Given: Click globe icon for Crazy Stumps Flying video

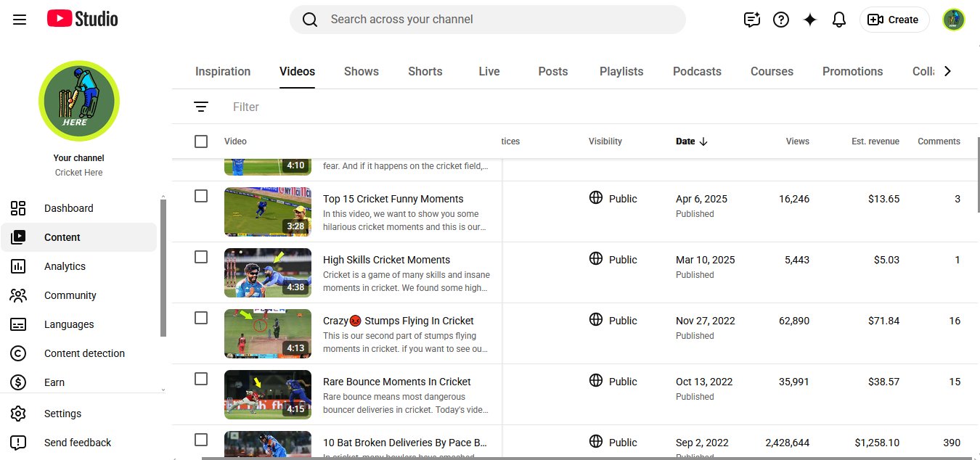Looking at the screenshot, I should point(596,319).
